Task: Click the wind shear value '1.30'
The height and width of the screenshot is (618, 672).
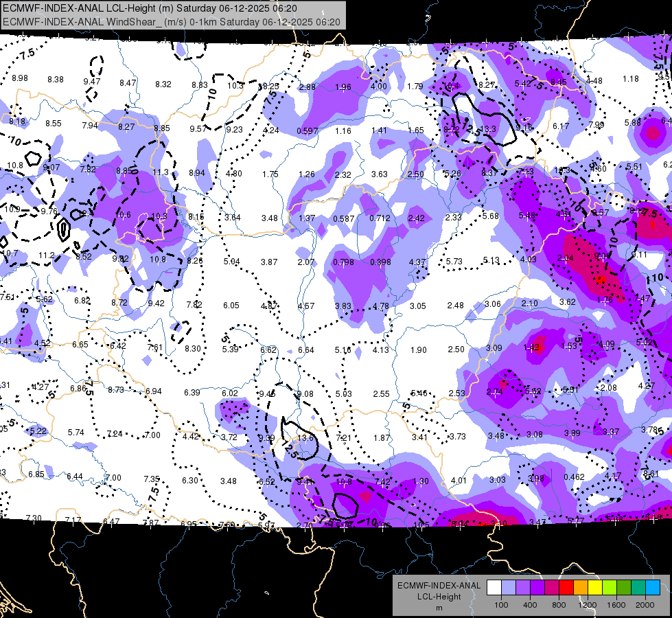Action: click(x=420, y=481)
